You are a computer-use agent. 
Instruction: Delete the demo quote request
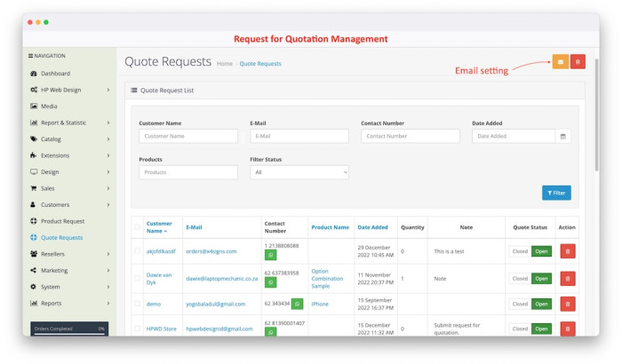coord(568,305)
